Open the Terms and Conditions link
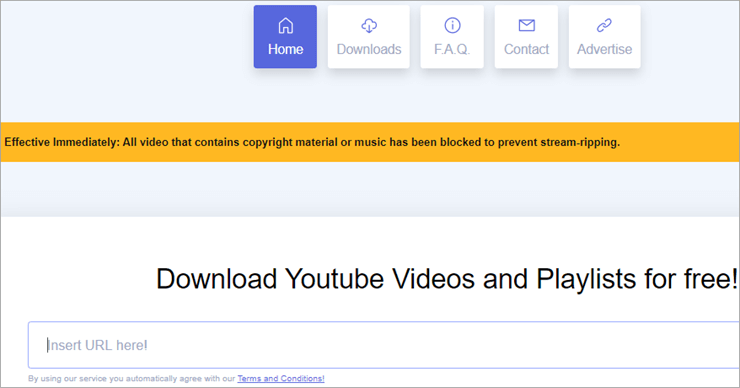This screenshot has height=388, width=740. point(281,379)
